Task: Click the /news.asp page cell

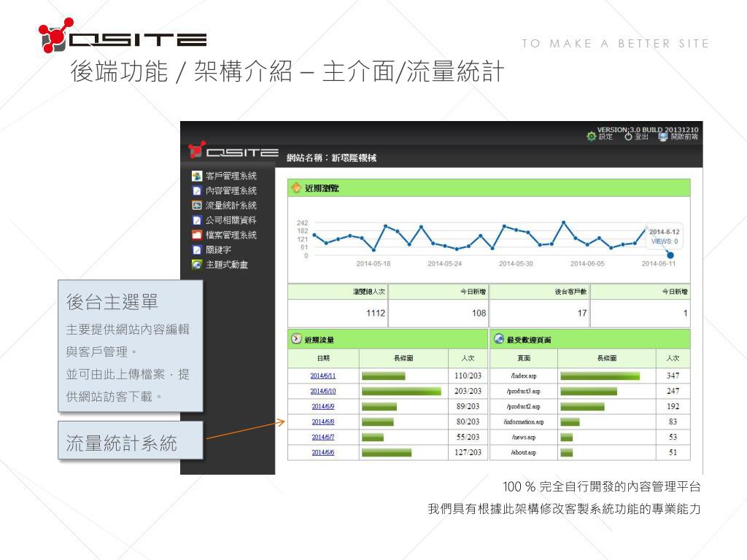Action: click(x=524, y=437)
